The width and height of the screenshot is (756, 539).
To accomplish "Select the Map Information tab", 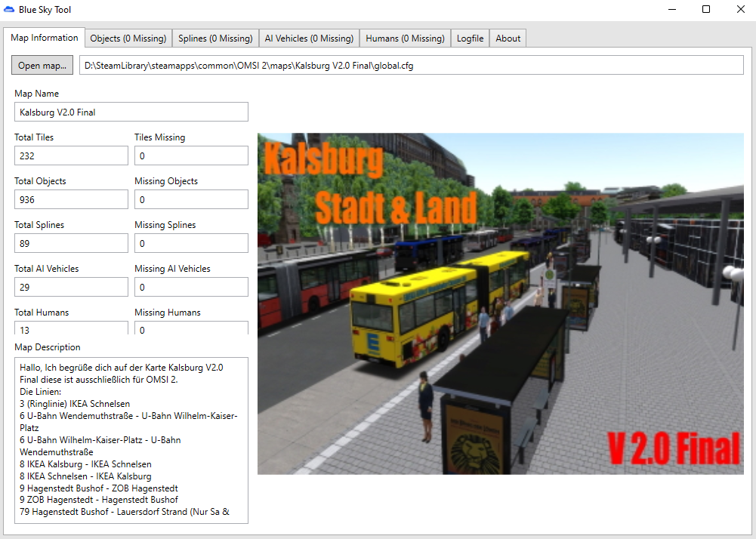I will click(45, 38).
